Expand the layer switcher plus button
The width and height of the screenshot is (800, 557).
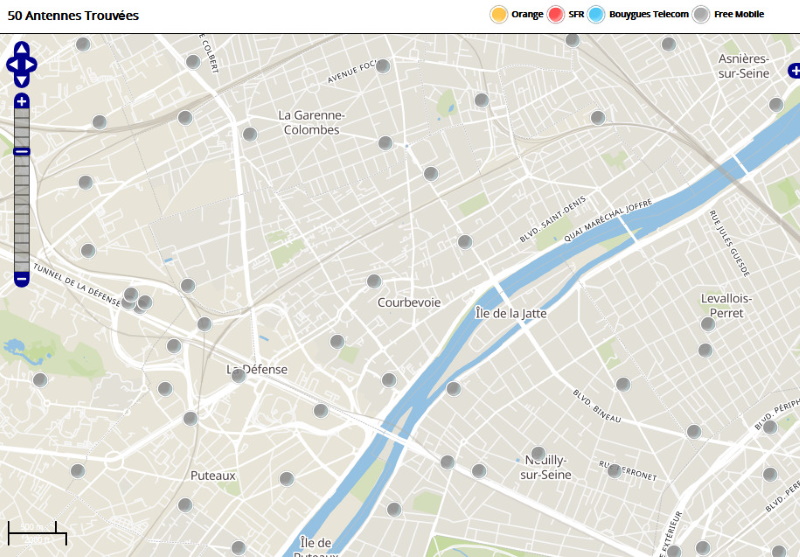tap(794, 71)
